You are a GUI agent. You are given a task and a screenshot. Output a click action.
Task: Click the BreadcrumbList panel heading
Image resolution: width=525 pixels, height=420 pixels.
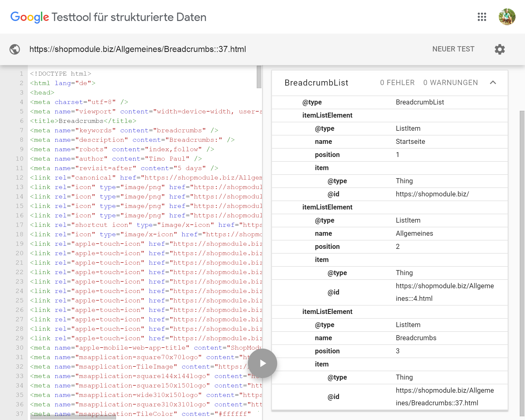pos(316,83)
